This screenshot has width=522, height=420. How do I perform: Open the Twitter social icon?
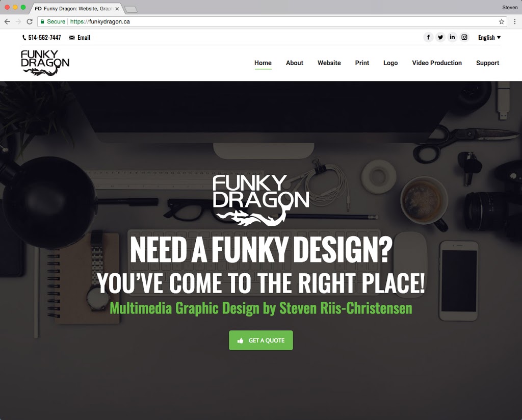click(440, 37)
